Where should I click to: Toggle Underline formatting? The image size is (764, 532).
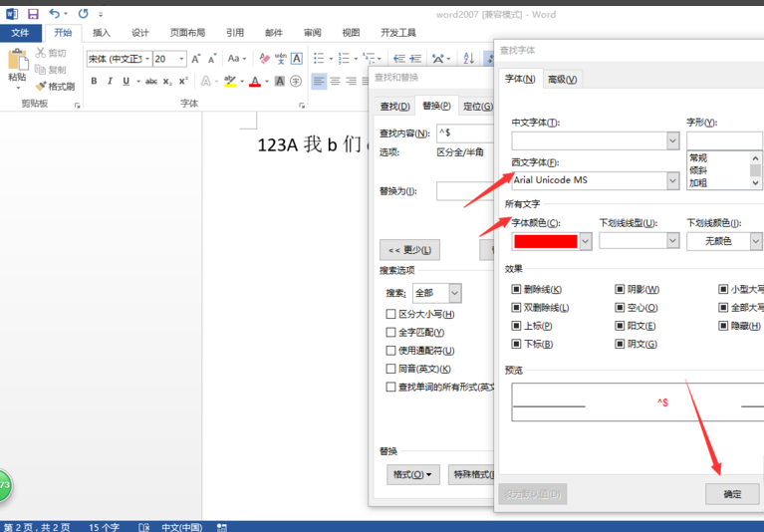click(x=127, y=82)
